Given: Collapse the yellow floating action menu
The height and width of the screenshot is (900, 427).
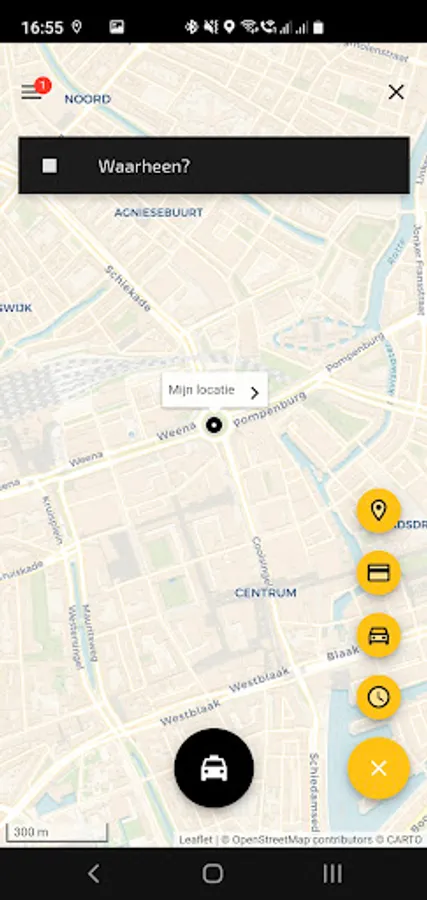Looking at the screenshot, I should click(379, 768).
